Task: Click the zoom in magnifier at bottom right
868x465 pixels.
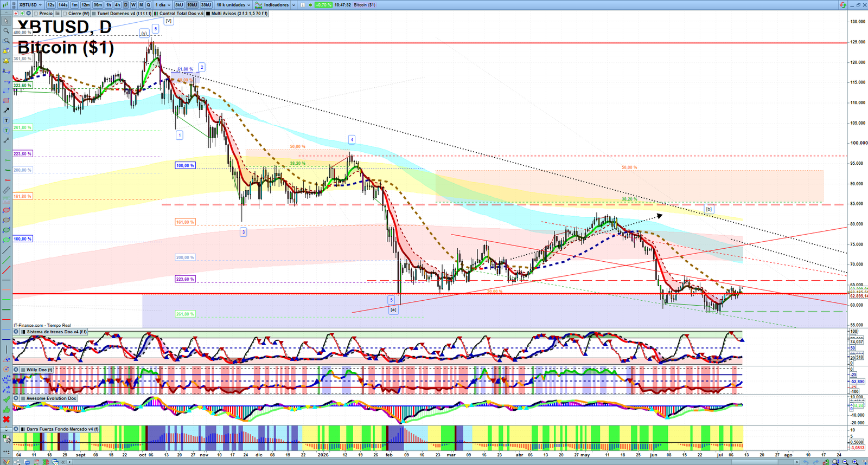Action: 855,462
